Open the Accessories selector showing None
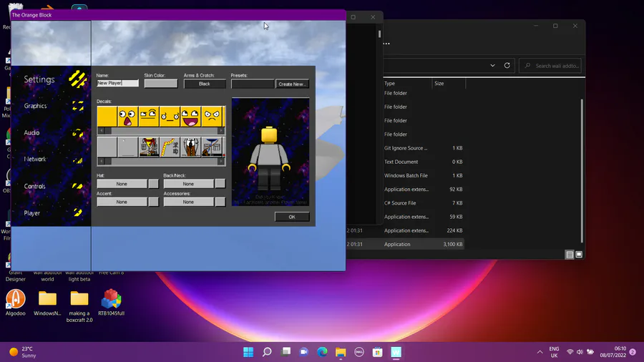Viewport: 644px width, 362px height. (x=188, y=202)
